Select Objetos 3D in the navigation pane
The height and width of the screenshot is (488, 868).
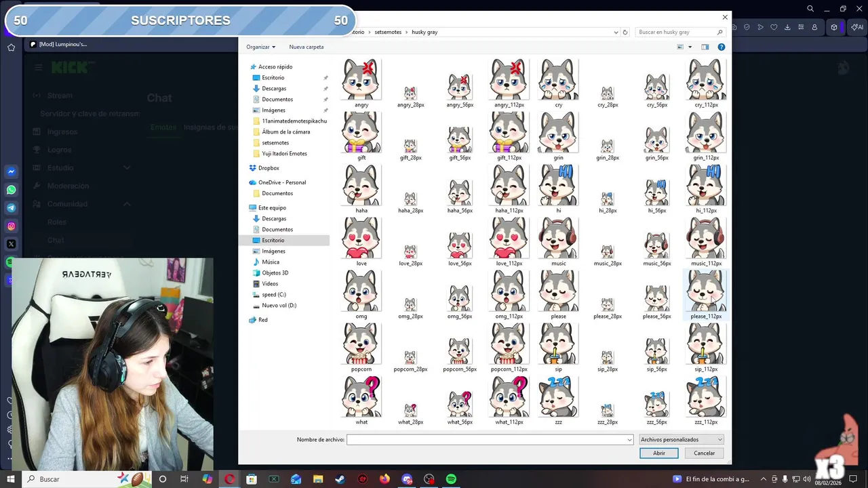(275, 272)
